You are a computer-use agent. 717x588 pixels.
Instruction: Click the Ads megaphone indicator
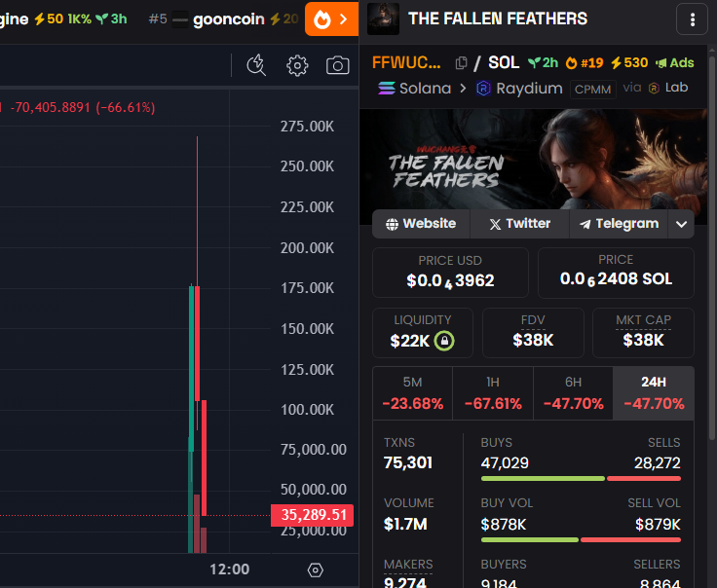click(675, 63)
